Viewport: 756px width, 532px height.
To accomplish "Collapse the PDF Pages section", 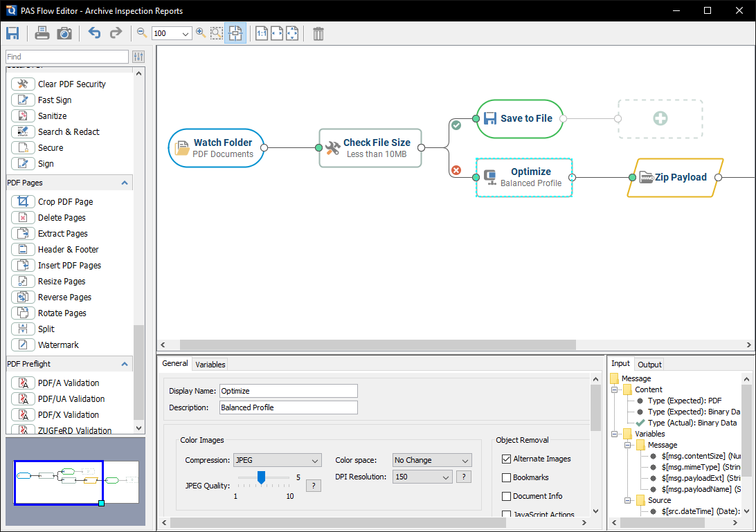I will [124, 183].
